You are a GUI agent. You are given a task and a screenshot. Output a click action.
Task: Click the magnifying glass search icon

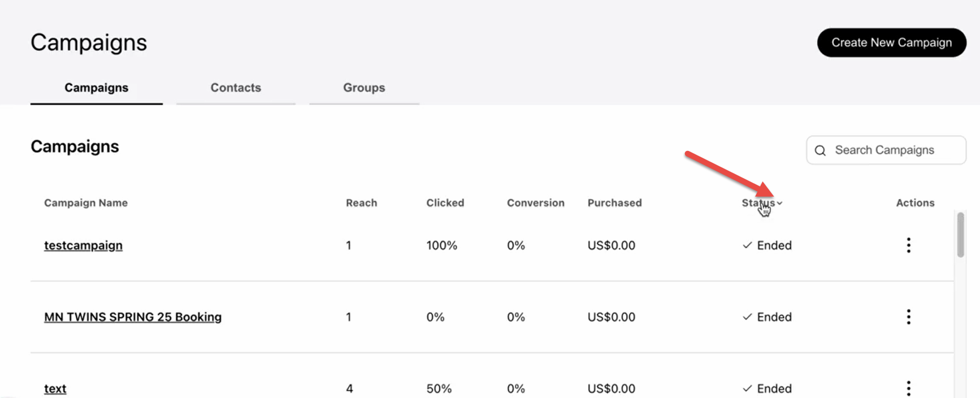(820, 150)
